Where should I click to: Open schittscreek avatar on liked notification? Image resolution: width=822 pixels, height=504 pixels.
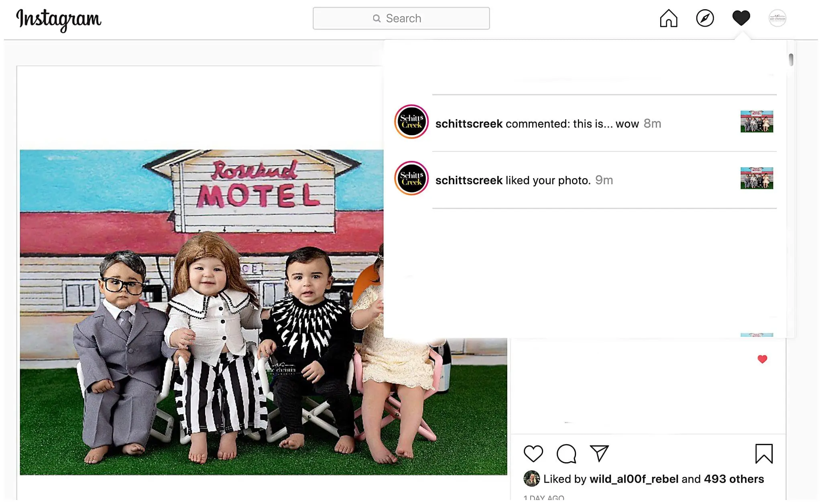(x=411, y=178)
